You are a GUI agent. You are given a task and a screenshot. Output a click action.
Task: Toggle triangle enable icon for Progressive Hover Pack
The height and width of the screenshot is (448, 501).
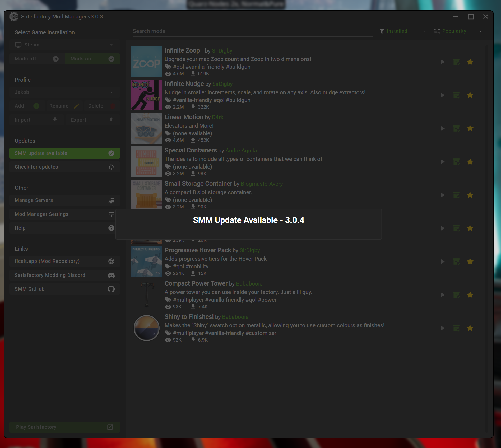tap(443, 262)
